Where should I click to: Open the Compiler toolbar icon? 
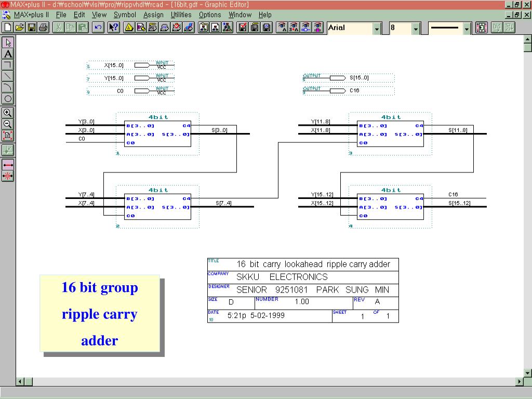click(153, 28)
